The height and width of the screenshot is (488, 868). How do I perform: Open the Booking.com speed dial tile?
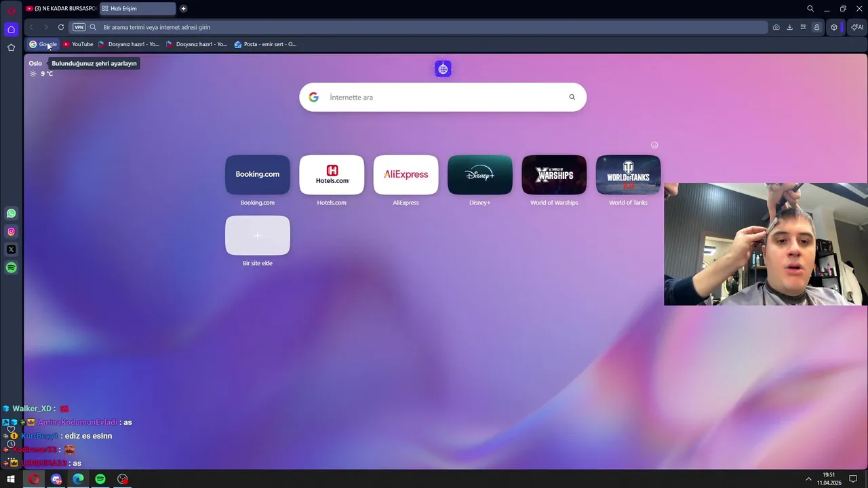[258, 175]
